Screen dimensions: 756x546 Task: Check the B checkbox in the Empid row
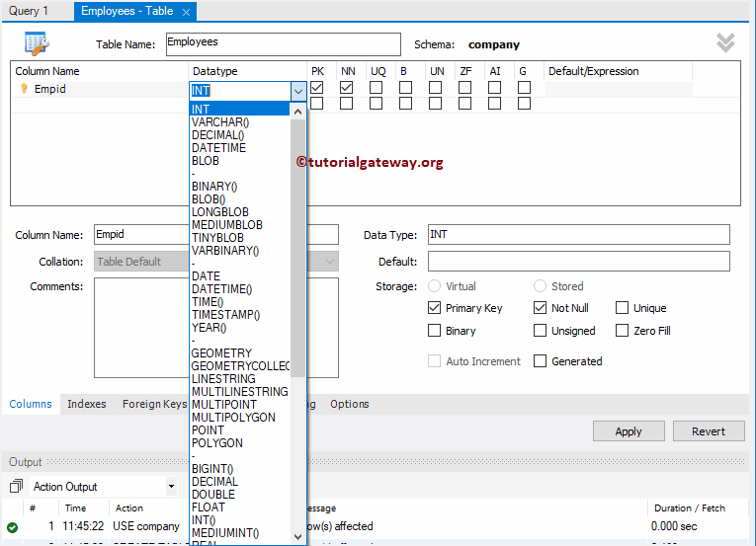405,87
